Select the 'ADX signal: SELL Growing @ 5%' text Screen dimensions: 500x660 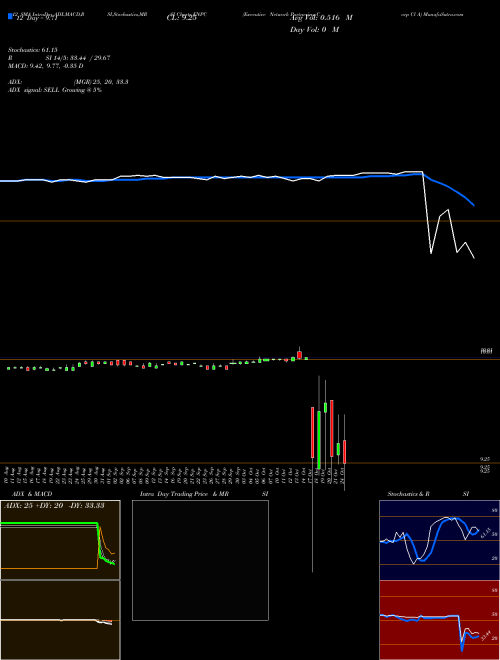[55, 90]
